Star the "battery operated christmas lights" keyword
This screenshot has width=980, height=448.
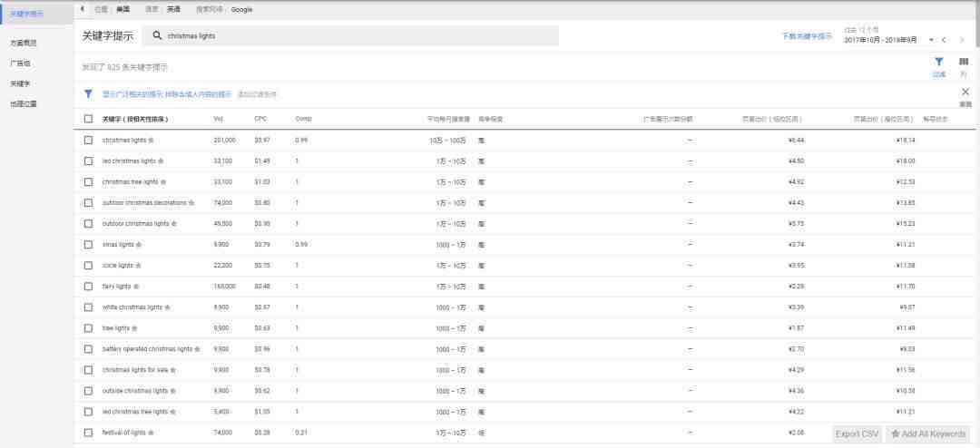click(x=198, y=349)
